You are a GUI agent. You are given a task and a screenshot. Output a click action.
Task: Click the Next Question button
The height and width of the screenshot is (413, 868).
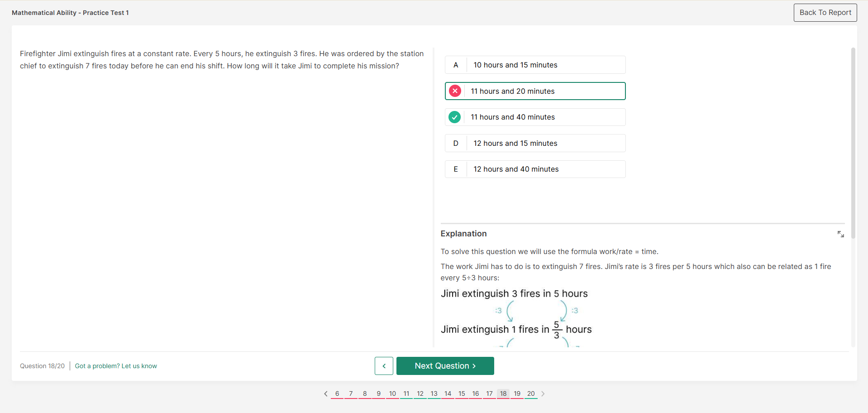(x=445, y=366)
